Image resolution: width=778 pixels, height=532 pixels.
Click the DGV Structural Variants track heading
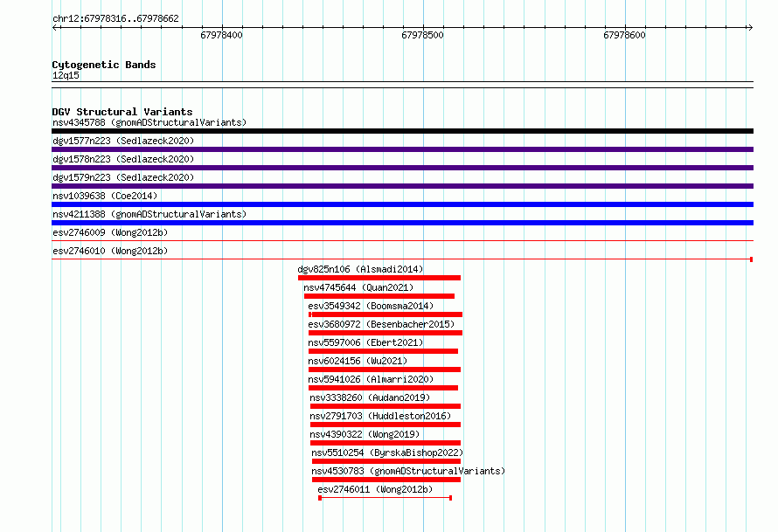coord(122,112)
